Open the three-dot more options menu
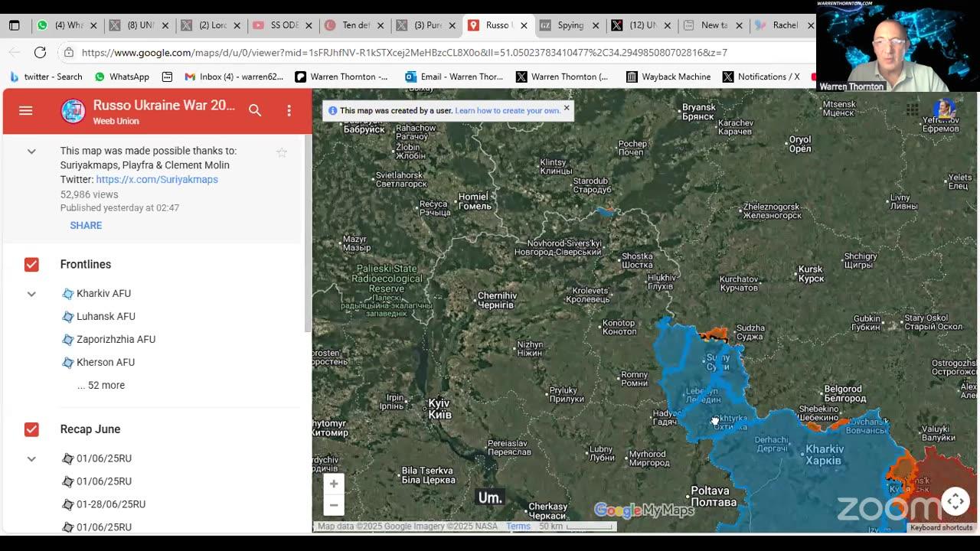 [x=289, y=111]
